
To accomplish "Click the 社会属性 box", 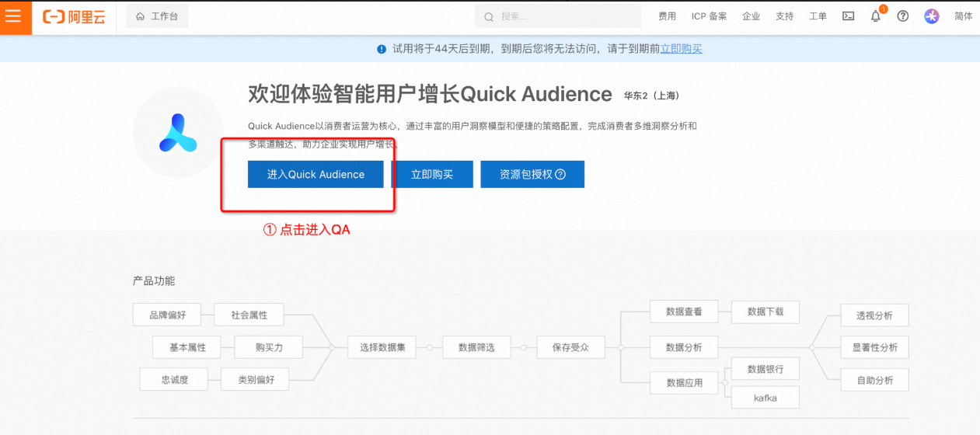I will tap(249, 315).
